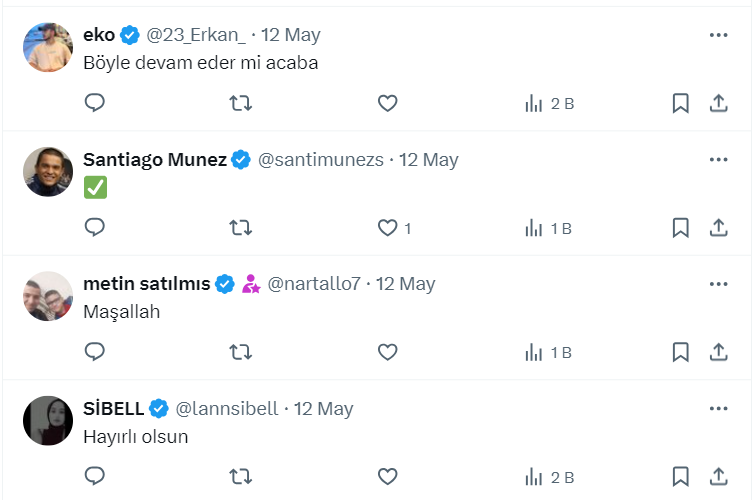Open the @lannsibell profile handle
The height and width of the screenshot is (500, 752).
coord(229,409)
